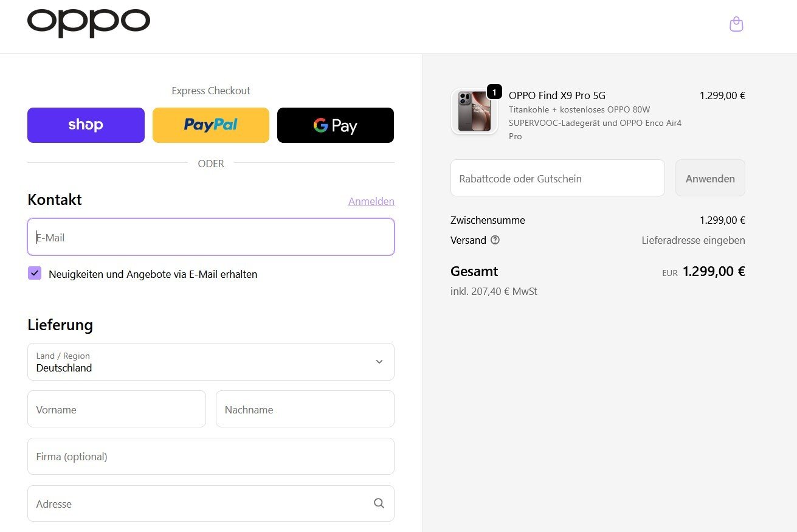Focus the E-Mail input field

(210, 237)
